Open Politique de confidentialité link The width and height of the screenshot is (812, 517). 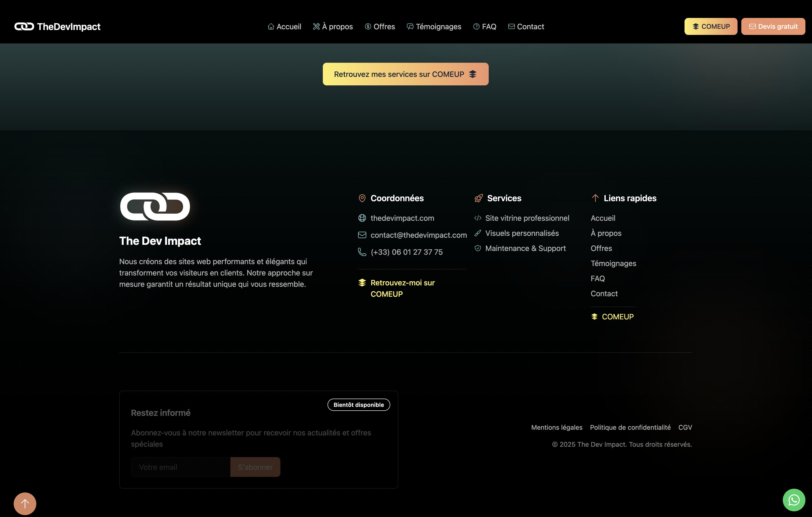(630, 427)
